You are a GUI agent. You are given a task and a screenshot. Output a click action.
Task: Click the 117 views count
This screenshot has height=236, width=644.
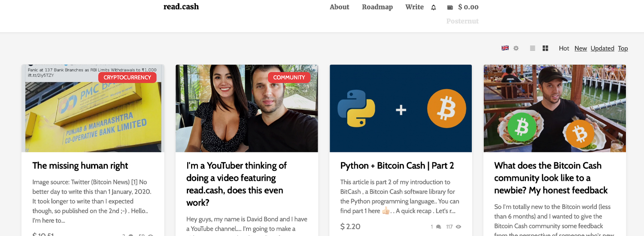point(449,227)
